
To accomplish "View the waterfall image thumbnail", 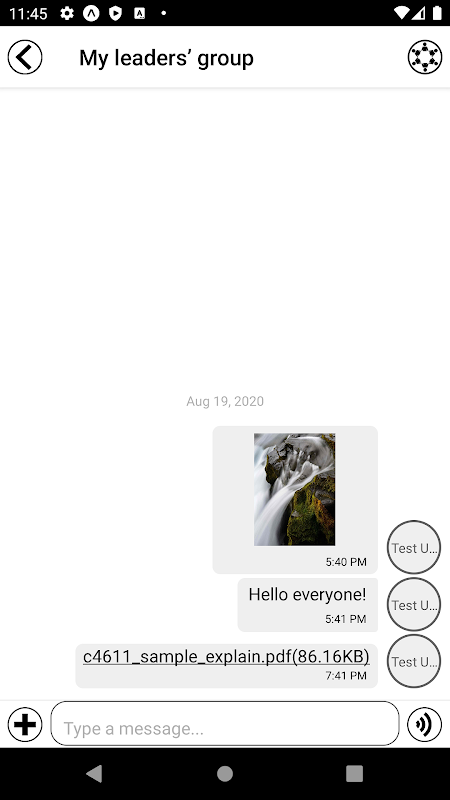I will 295,490.
